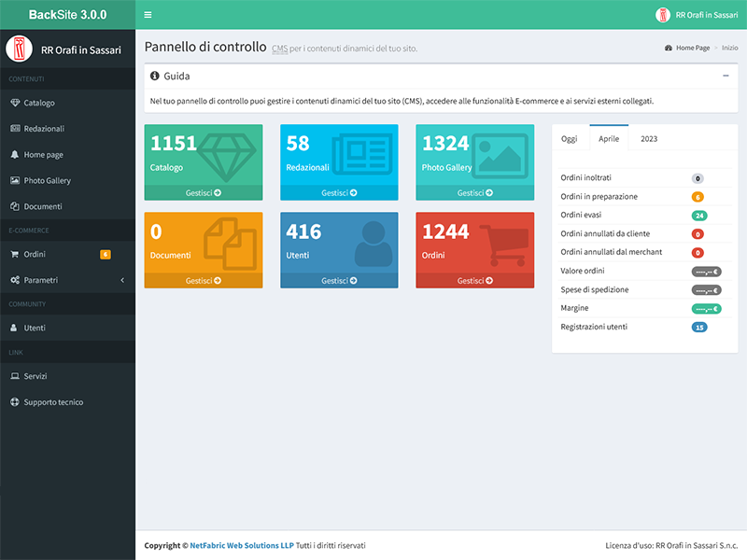747x560 pixels.
Task: Click the 1151 count on Catalogo card
Action: [x=174, y=144]
